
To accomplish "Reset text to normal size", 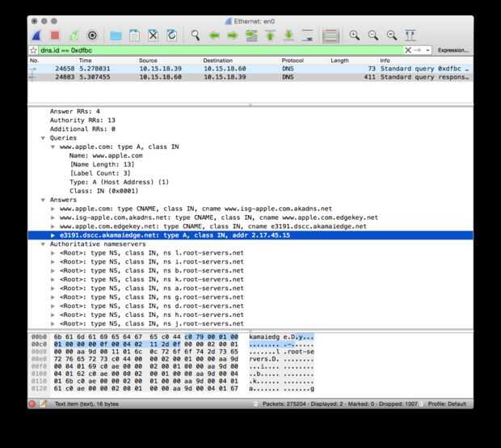I will click(x=392, y=35).
